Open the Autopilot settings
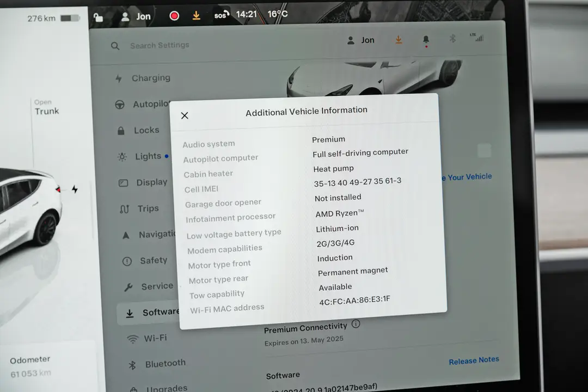The image size is (588, 392). click(151, 104)
